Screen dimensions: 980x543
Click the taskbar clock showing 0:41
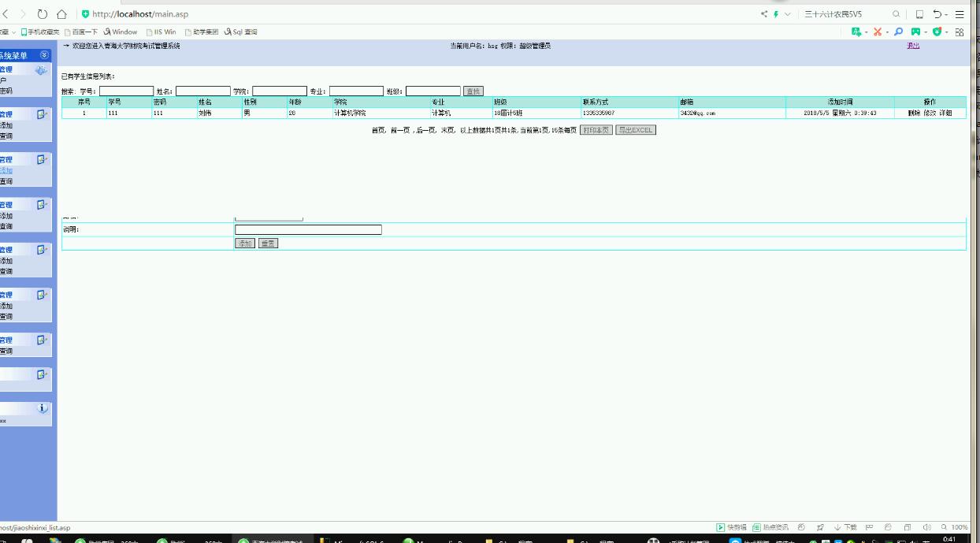click(x=949, y=539)
